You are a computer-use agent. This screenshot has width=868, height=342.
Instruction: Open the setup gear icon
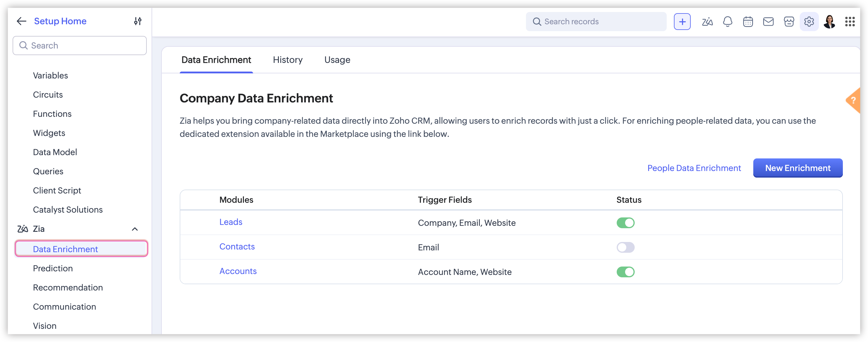click(809, 22)
